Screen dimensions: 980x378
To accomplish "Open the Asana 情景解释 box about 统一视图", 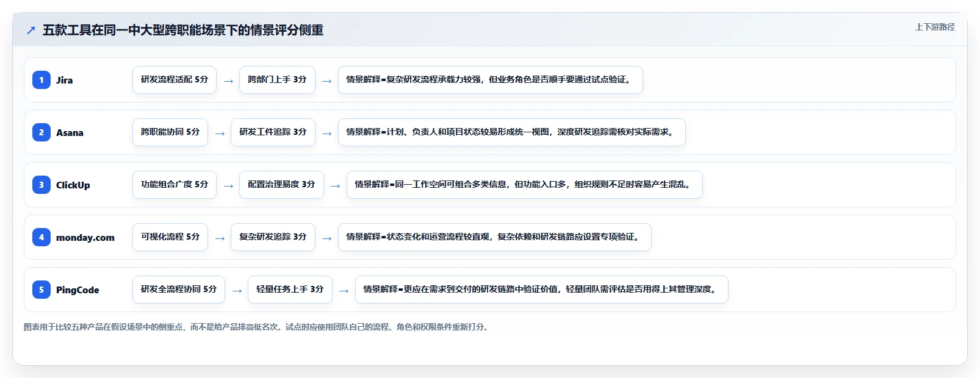I will click(512, 132).
